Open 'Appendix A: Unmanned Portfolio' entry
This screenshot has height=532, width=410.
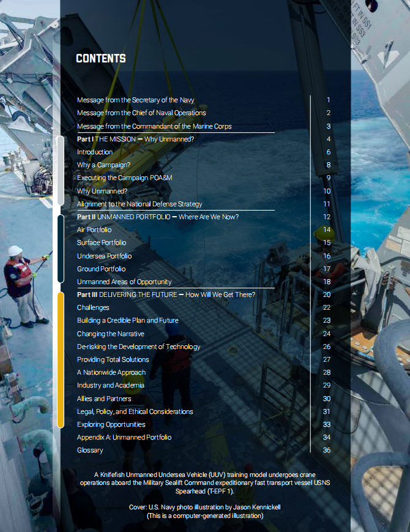(x=124, y=437)
